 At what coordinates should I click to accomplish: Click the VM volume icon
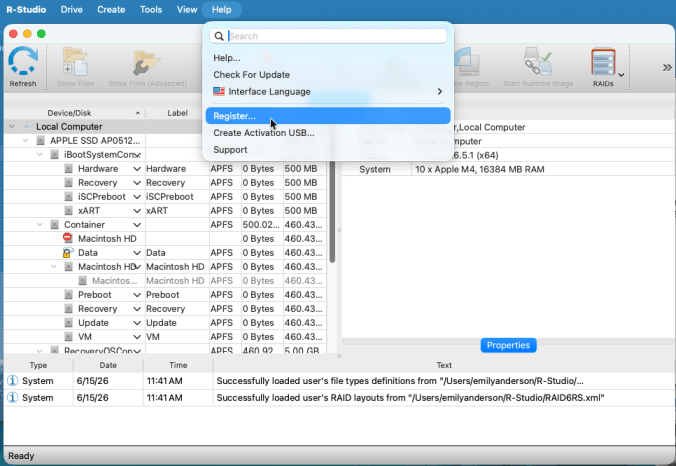point(69,337)
